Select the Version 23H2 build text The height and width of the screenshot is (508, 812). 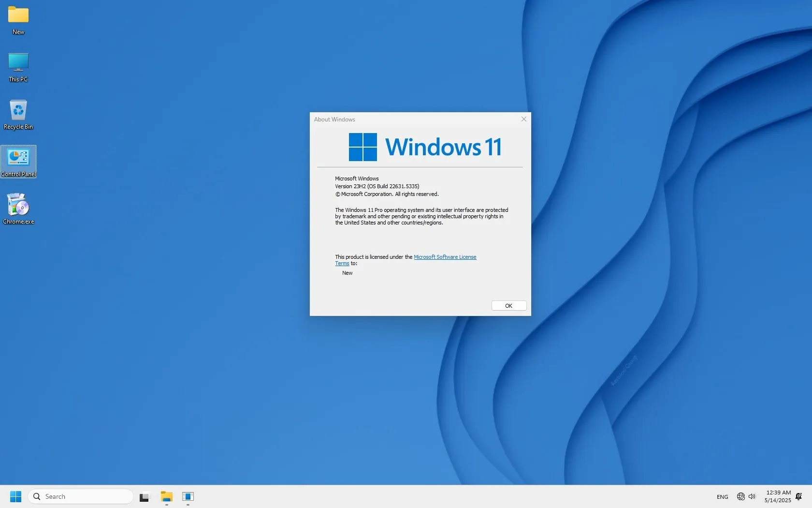[377, 186]
